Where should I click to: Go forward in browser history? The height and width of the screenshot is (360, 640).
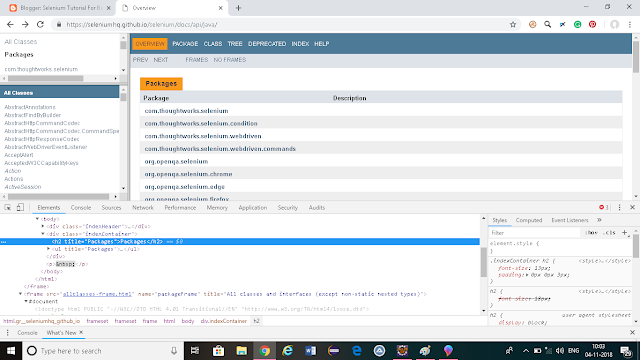(x=25, y=24)
